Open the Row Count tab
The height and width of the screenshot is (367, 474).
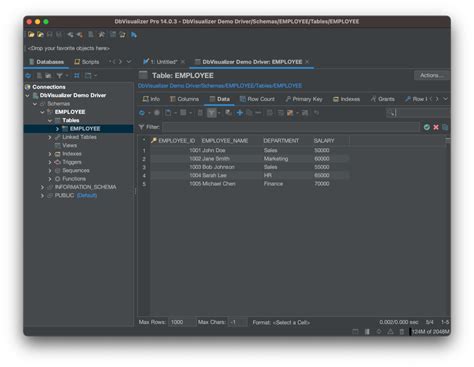click(257, 99)
